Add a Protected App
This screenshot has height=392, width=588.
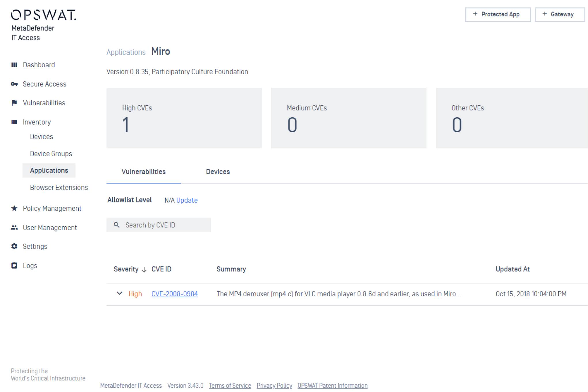point(498,14)
